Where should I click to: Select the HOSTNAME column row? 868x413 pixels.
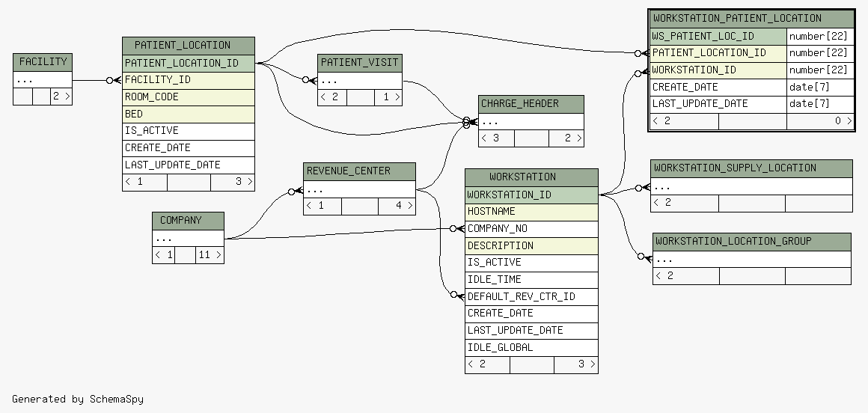click(531, 212)
